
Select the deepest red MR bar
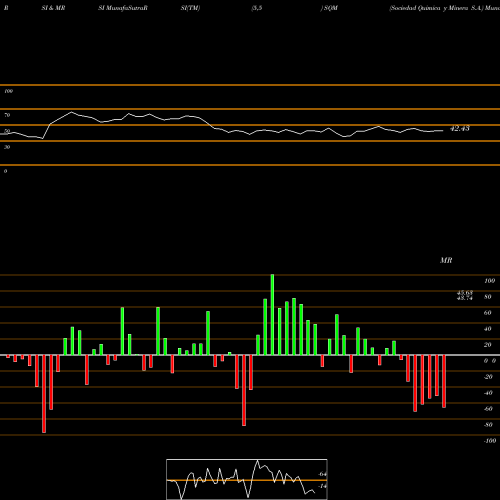(44, 394)
